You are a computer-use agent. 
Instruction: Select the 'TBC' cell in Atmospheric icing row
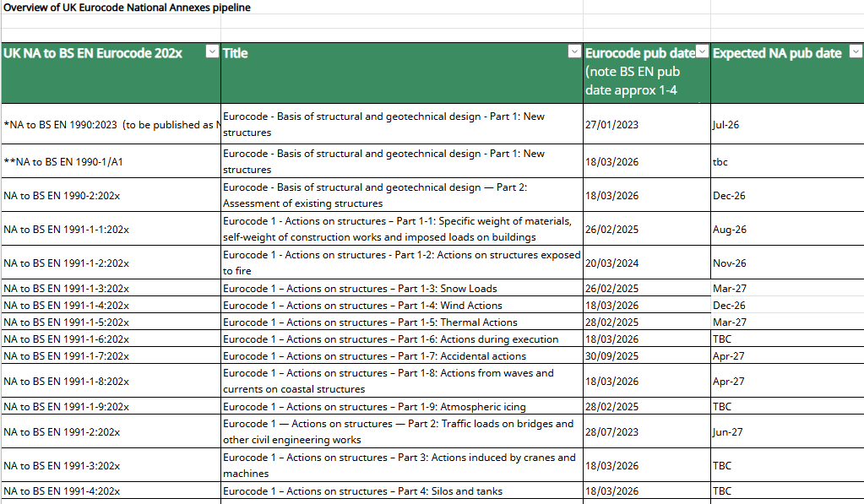coord(787,406)
